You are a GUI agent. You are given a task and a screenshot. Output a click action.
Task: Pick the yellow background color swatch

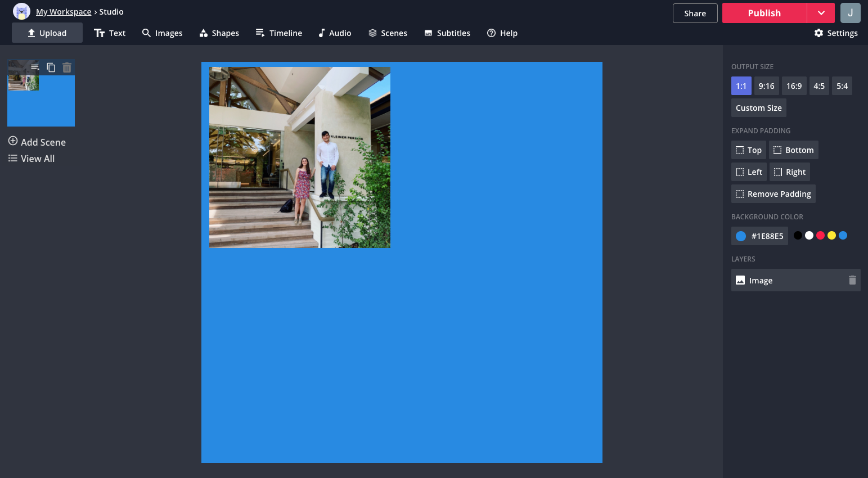831,236
